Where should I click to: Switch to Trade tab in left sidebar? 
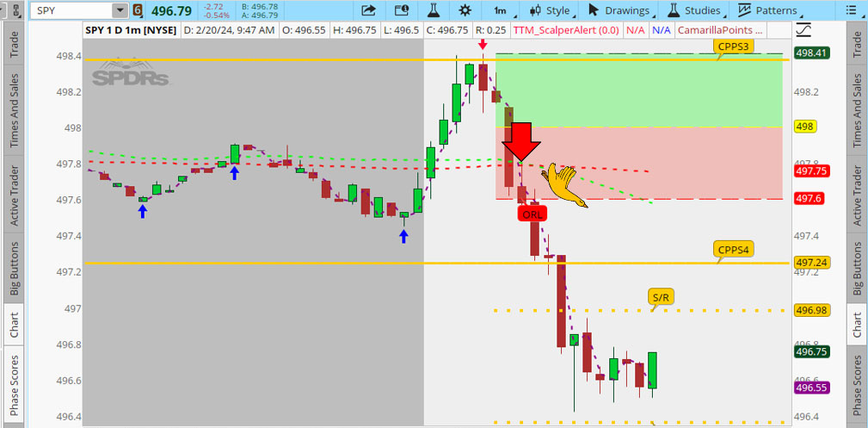pyautogui.click(x=15, y=45)
